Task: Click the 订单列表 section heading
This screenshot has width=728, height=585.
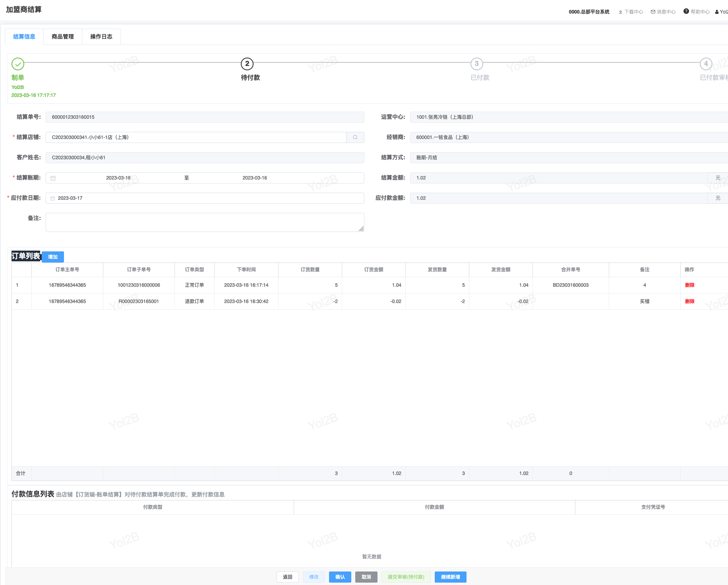Action: 26,256
